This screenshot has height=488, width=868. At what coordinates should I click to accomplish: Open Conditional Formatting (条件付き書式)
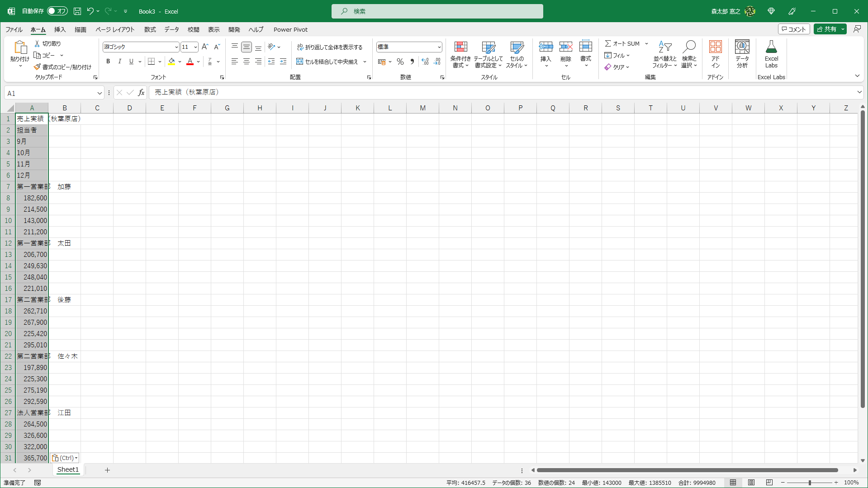460,55
